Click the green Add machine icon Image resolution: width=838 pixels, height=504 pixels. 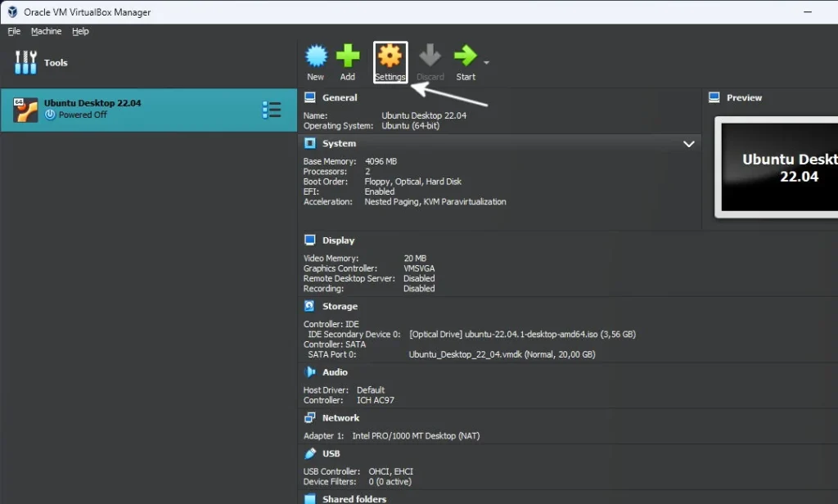pyautogui.click(x=348, y=56)
